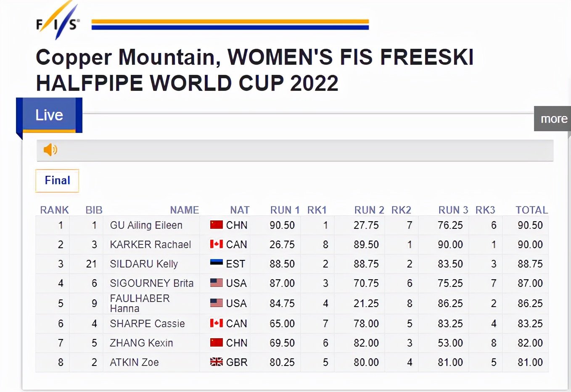This screenshot has width=571, height=392.
Task: Click the TOTAL column header
Action: coord(532,210)
